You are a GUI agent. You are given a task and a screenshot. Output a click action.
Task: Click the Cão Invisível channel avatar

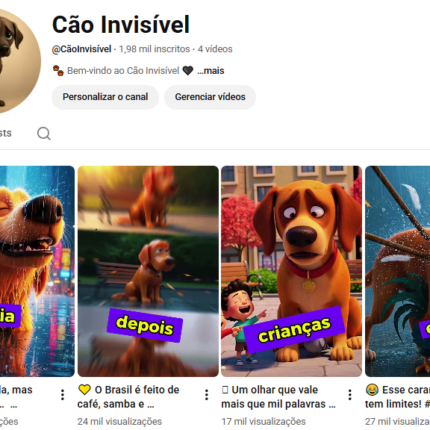click(17, 61)
